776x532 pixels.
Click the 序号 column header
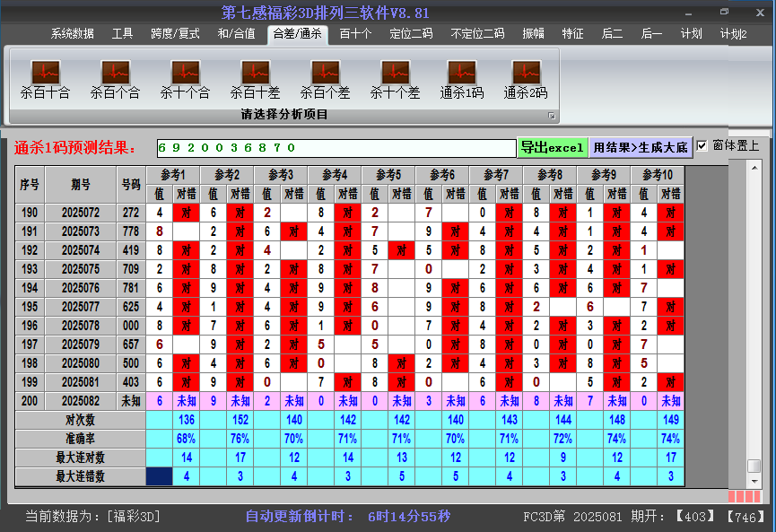click(30, 185)
